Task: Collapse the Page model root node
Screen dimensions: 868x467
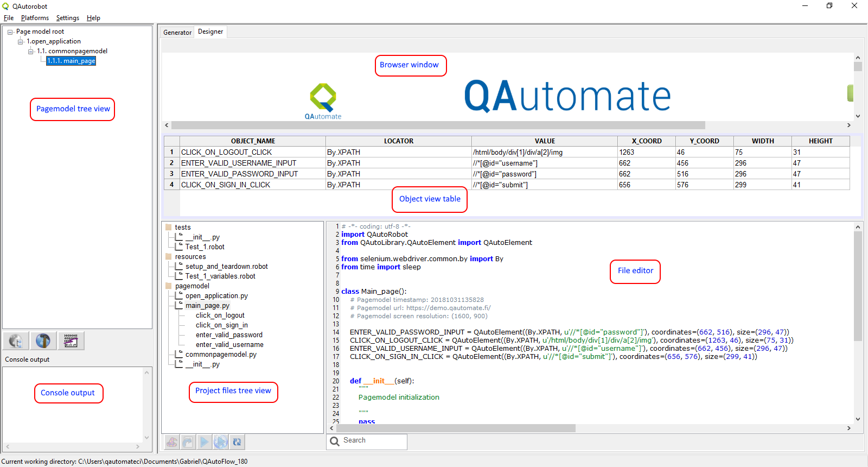Action: point(10,32)
